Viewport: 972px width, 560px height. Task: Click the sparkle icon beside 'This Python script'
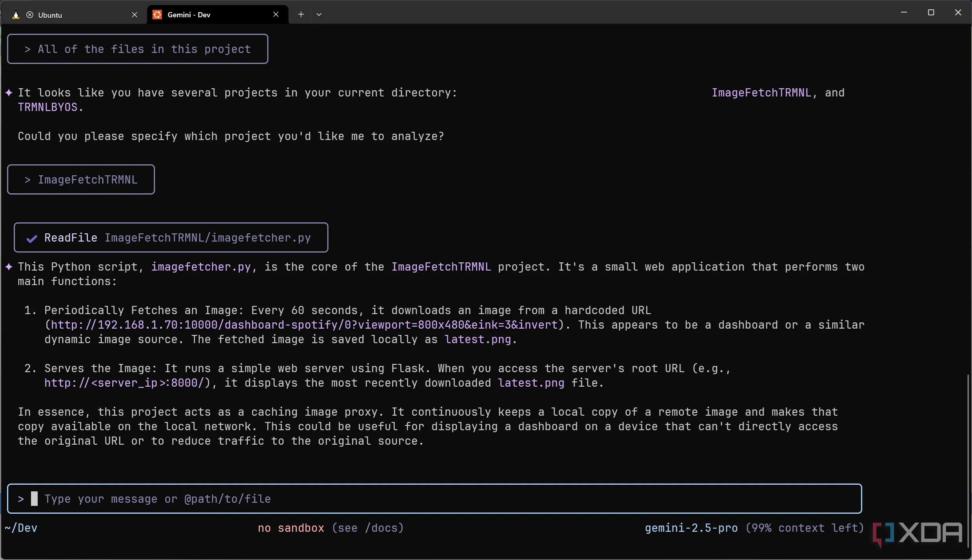click(9, 267)
